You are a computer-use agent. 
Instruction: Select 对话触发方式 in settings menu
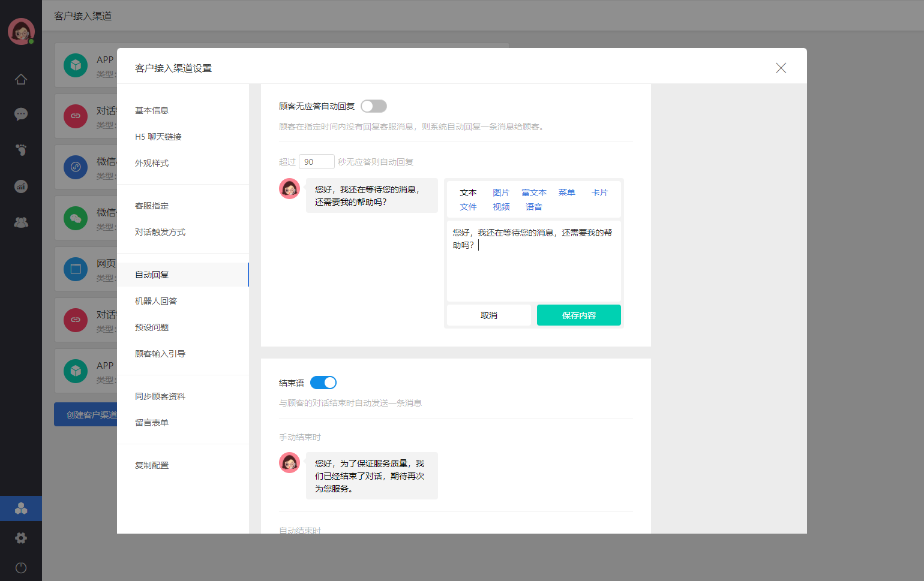point(183,232)
